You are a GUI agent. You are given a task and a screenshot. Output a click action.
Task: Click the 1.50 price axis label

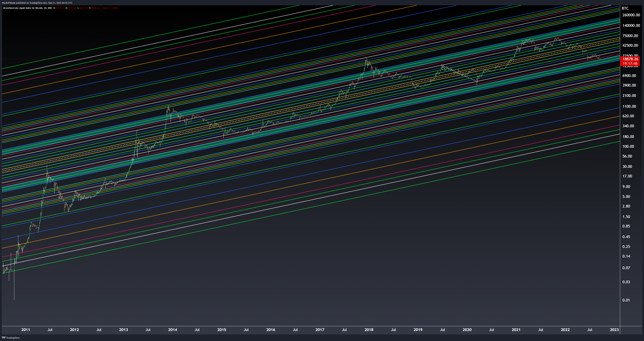[626, 217]
